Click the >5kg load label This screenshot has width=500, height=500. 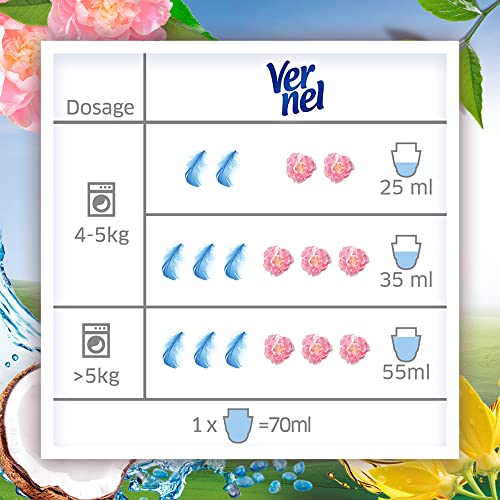click(x=96, y=376)
